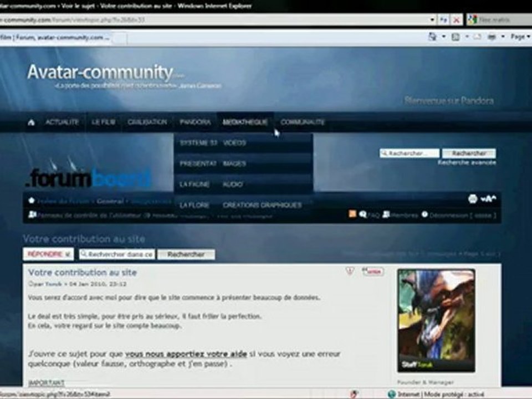Image resolution: width=532 pixels, height=399 pixels.
Task: Click the Avatar-community site title
Action: point(100,72)
